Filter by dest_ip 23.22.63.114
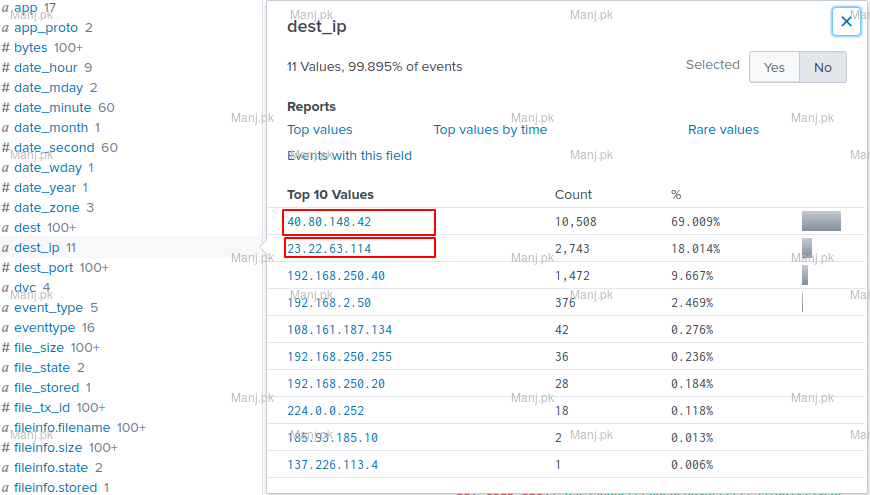 pos(329,248)
